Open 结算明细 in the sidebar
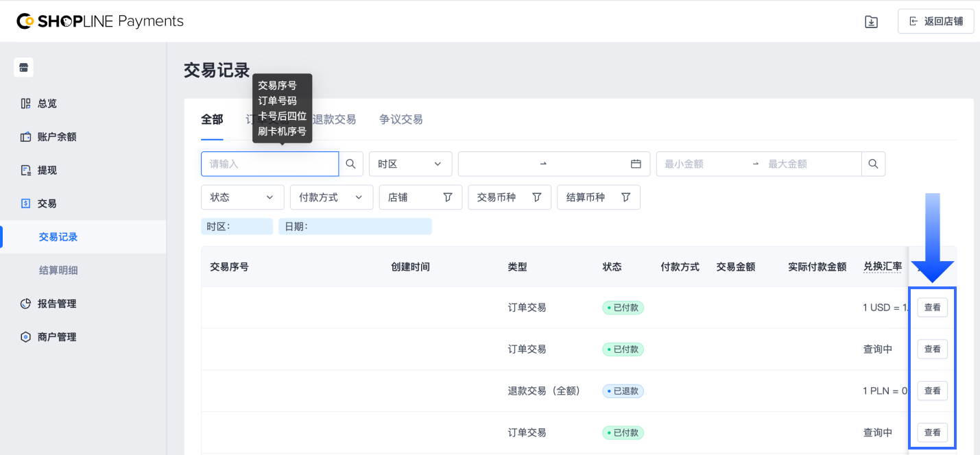This screenshot has height=455, width=980. 58,270
